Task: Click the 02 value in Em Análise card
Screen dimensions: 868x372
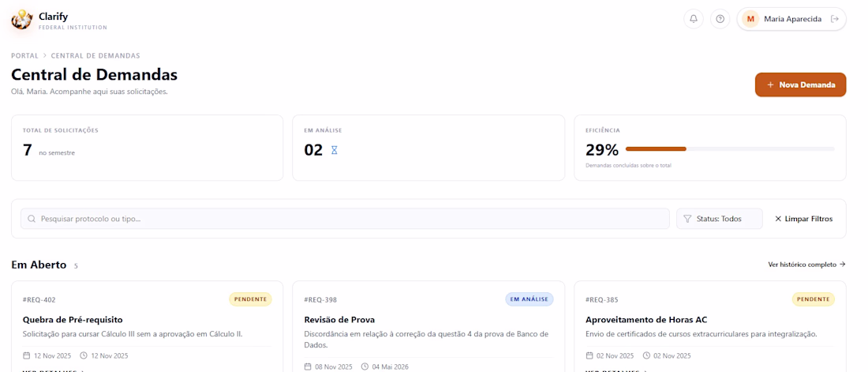Action: [x=313, y=150]
